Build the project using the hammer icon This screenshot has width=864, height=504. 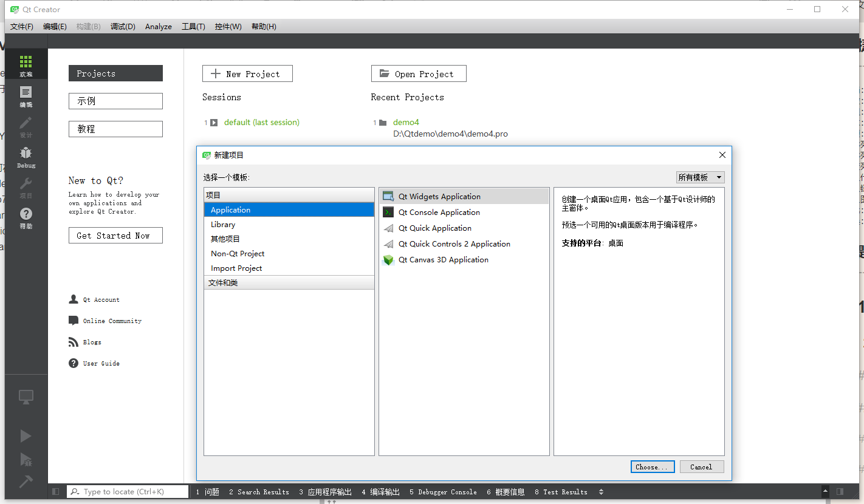click(26, 482)
